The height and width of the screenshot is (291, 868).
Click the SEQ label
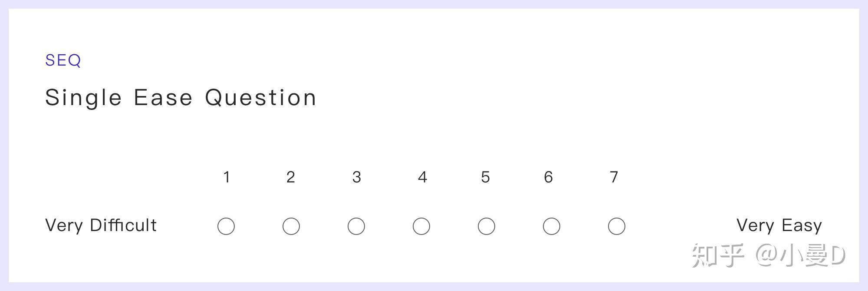pos(63,60)
